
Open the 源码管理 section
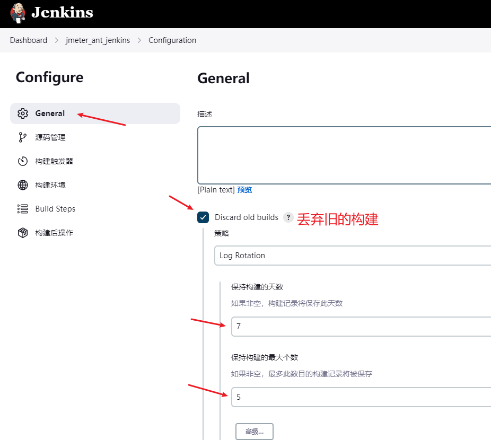point(50,137)
